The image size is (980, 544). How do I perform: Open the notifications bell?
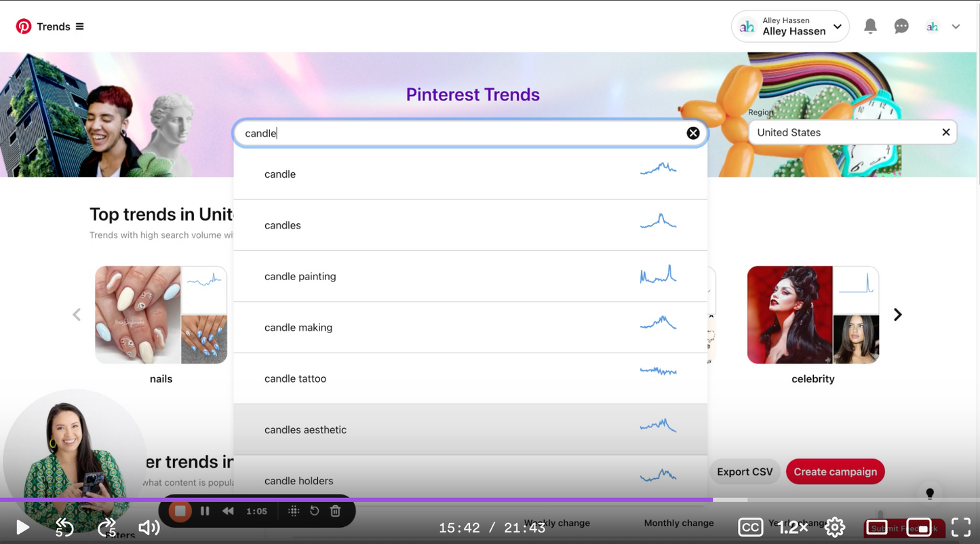pos(870,26)
